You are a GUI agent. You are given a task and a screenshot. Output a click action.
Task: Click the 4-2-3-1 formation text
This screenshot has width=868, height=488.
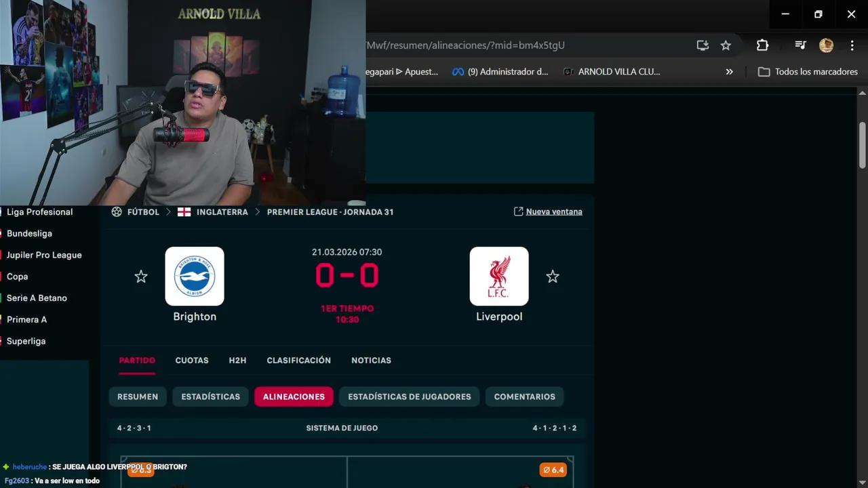(x=134, y=428)
